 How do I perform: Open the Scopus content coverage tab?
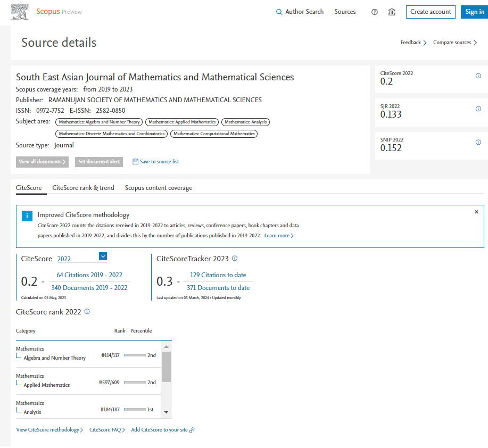[159, 188]
